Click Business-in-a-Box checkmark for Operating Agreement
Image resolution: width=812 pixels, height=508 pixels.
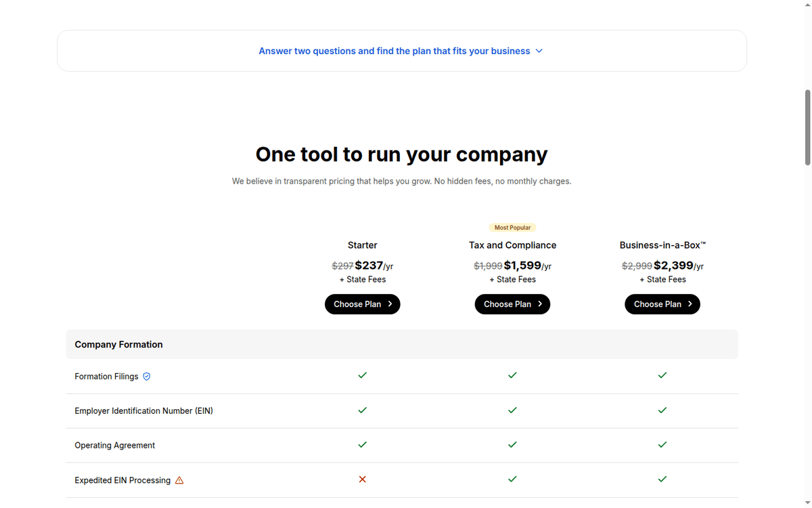[662, 445]
